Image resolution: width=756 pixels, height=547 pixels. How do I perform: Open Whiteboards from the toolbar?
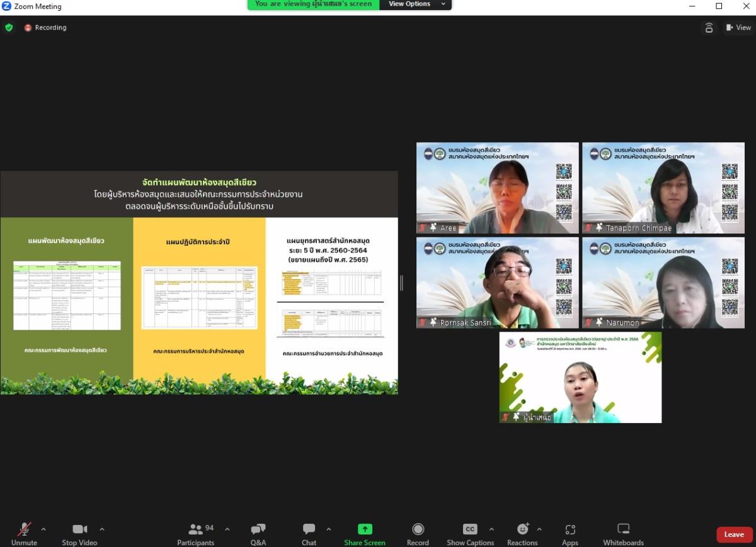[623, 534]
